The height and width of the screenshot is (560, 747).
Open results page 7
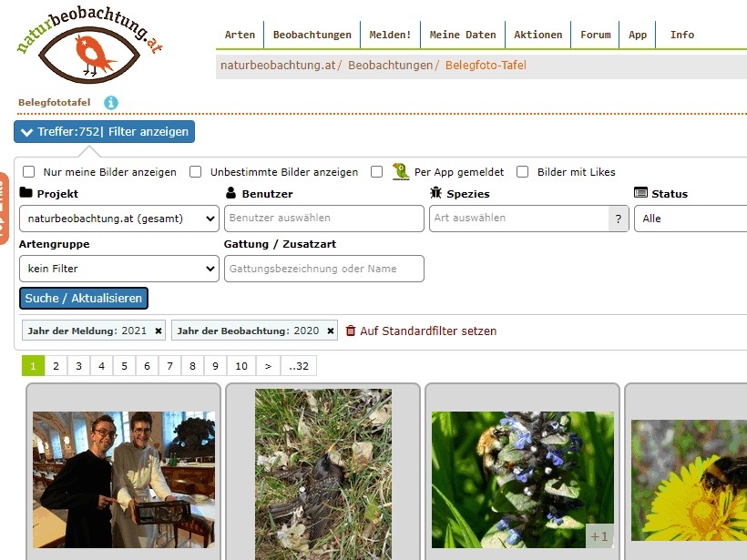(x=169, y=366)
